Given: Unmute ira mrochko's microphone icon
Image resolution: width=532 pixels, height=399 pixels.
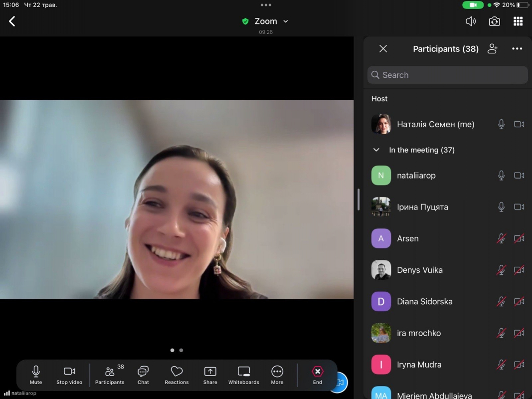Looking at the screenshot, I should tap(501, 333).
